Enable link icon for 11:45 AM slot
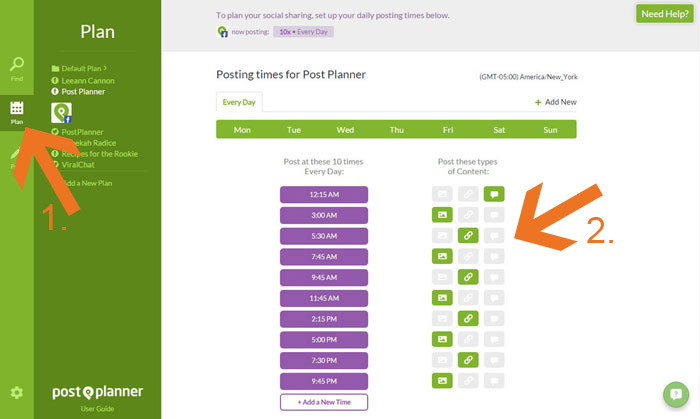Screen dimensions: 700x419 (468, 298)
